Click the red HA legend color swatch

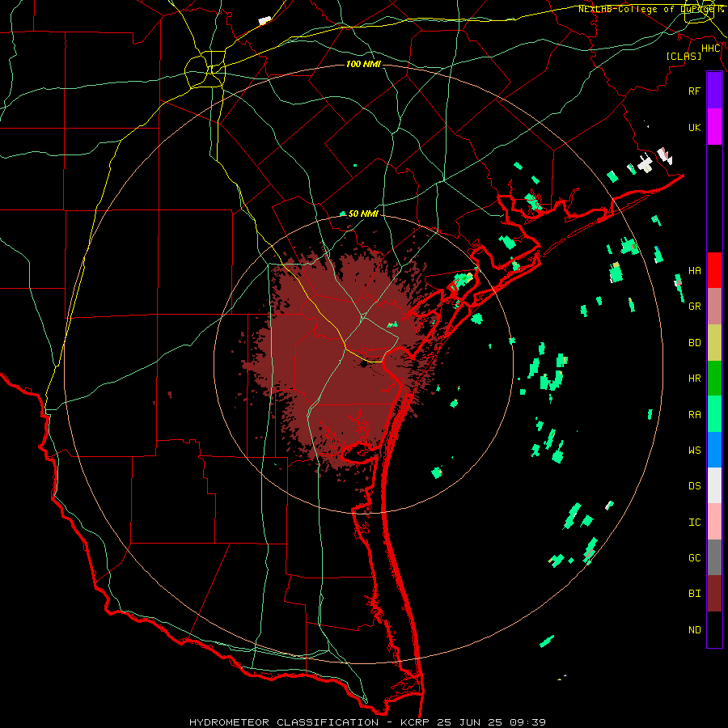tap(714, 270)
